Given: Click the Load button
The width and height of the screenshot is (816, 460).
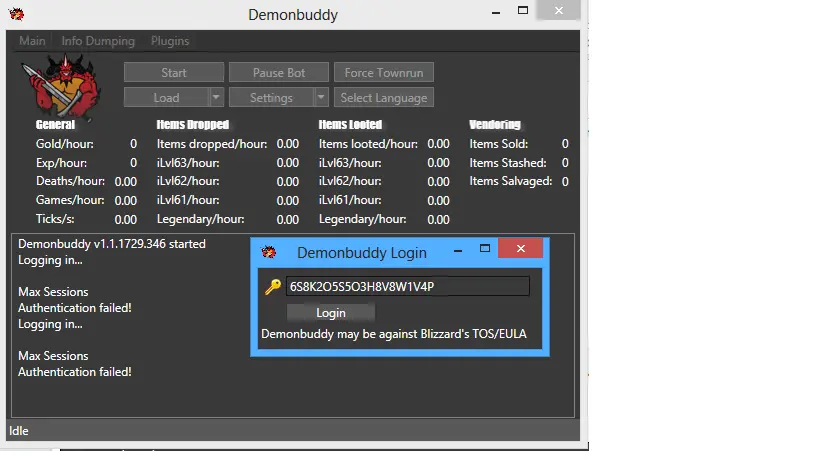Looking at the screenshot, I should [x=166, y=98].
